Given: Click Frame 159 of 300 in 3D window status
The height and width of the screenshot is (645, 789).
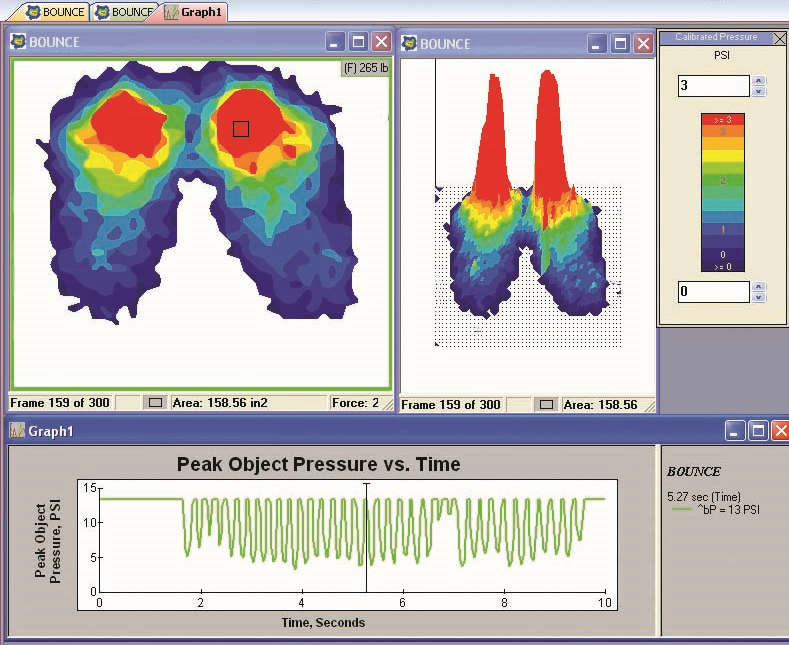Looking at the screenshot, I should 451,405.
